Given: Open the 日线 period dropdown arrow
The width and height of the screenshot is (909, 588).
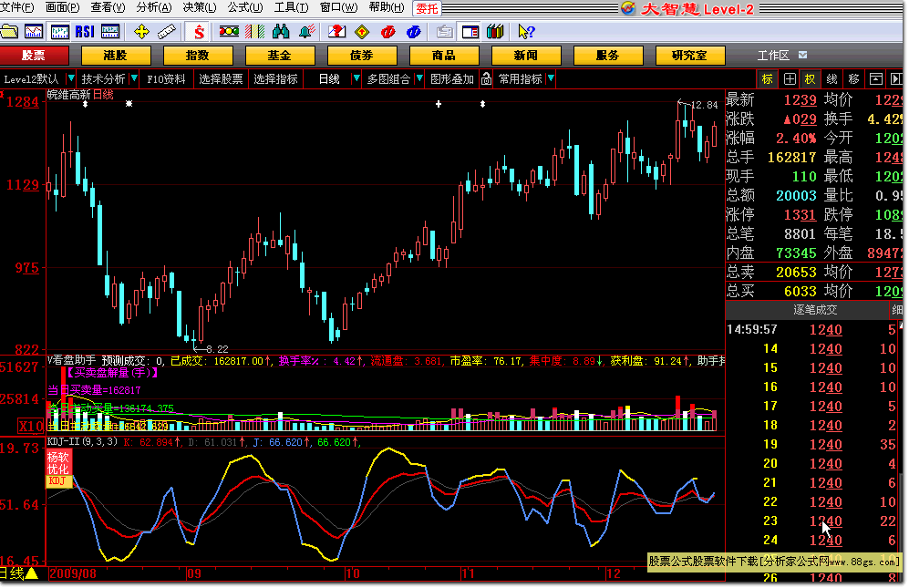Looking at the screenshot, I should (x=356, y=78).
